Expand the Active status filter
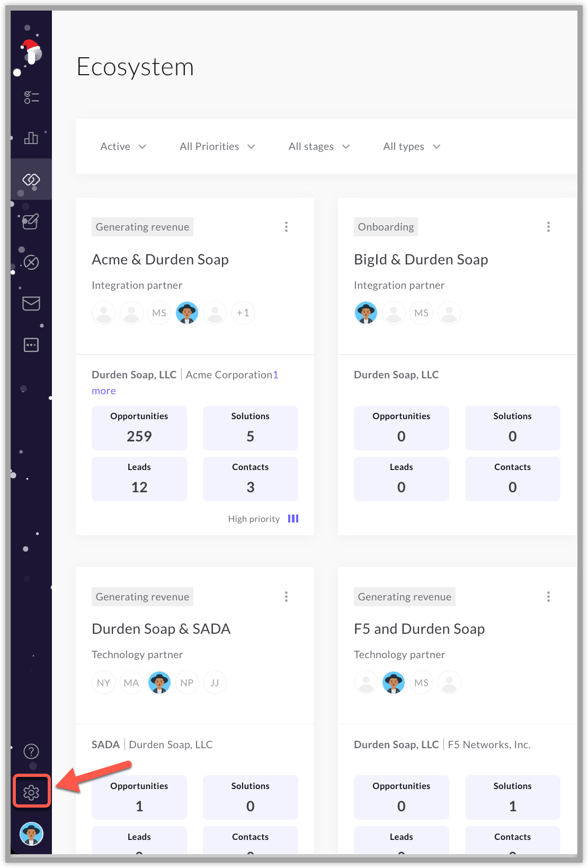This screenshot has width=588, height=868. [123, 146]
